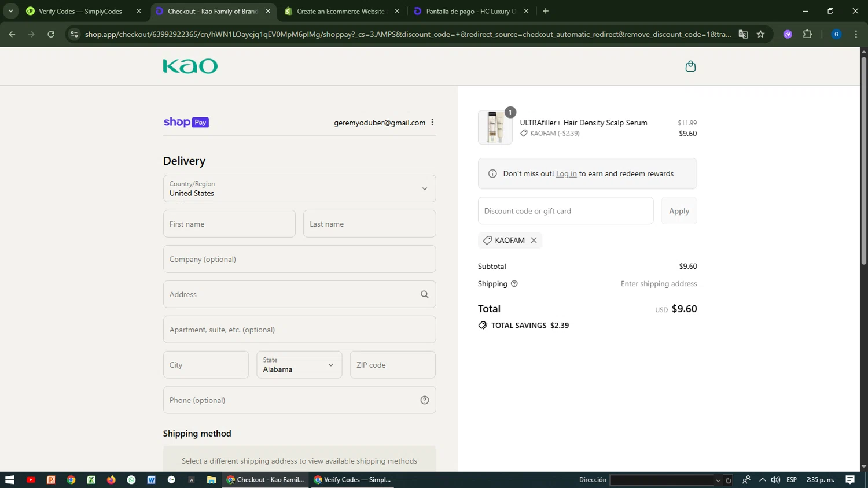This screenshot has height=488, width=868.
Task: Expand the Country/Region dropdown
Action: click(299, 188)
